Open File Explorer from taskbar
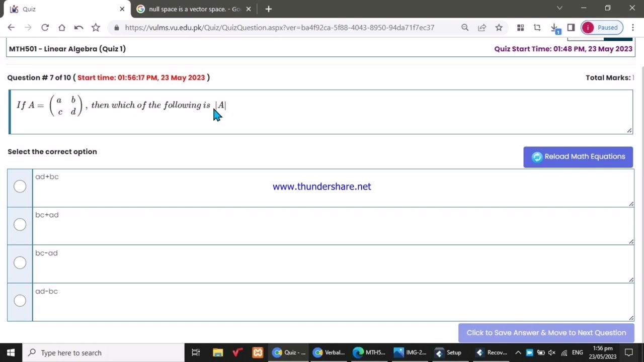Viewport: 644px width, 362px height. pyautogui.click(x=218, y=352)
